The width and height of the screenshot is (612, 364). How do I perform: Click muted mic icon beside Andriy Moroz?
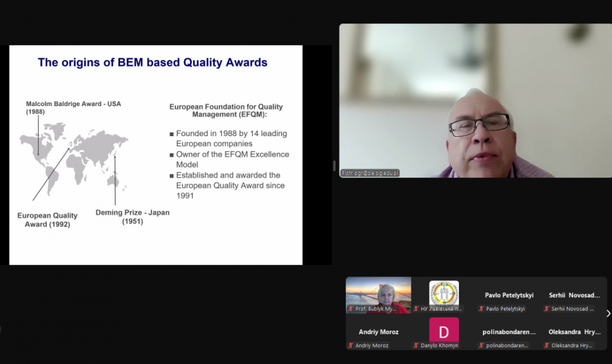click(351, 346)
